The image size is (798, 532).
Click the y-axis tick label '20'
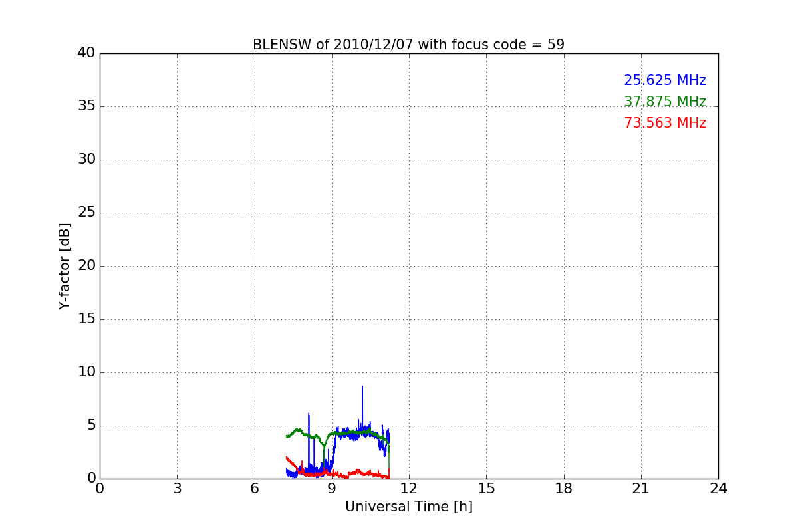pyautogui.click(x=86, y=266)
